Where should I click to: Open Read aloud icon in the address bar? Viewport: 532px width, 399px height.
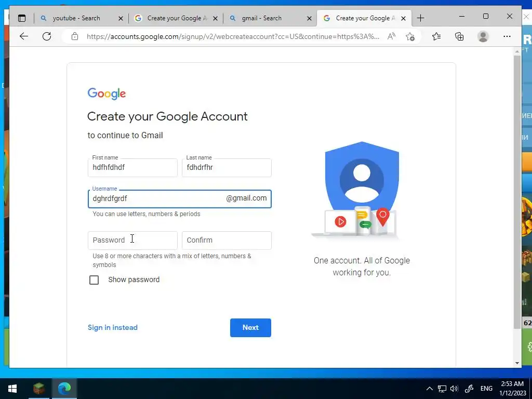tap(391, 36)
